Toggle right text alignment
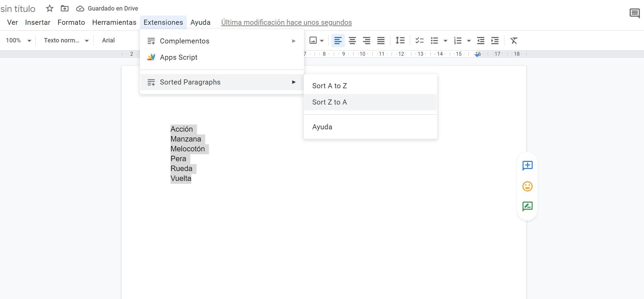644x299 pixels. pyautogui.click(x=367, y=41)
